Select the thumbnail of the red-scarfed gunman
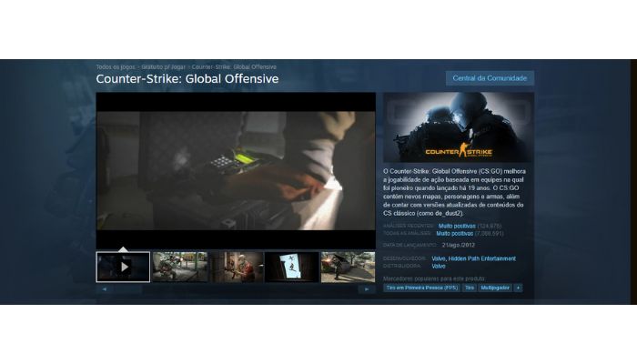This screenshot has width=637, height=364. (236, 267)
